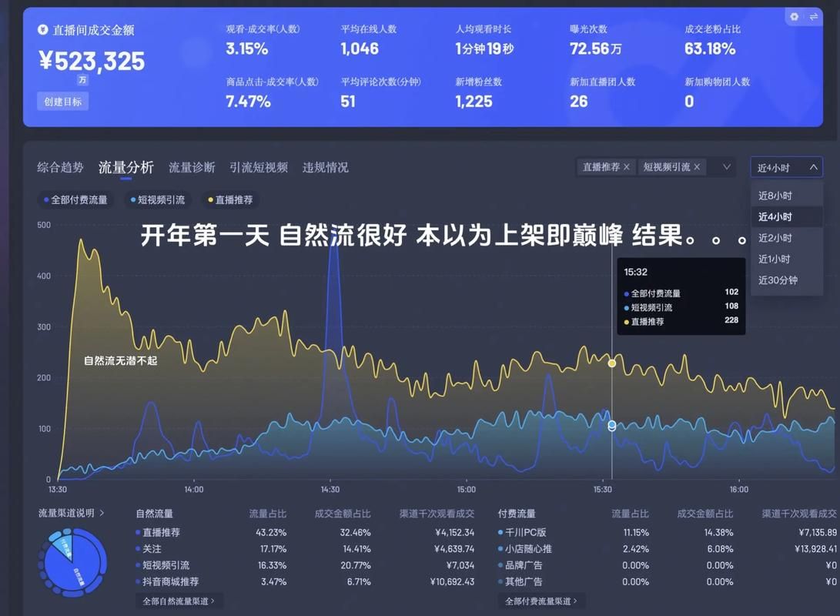Expand 流量渠道说明 chevron
Image resolution: width=840 pixels, height=616 pixels.
click(102, 513)
